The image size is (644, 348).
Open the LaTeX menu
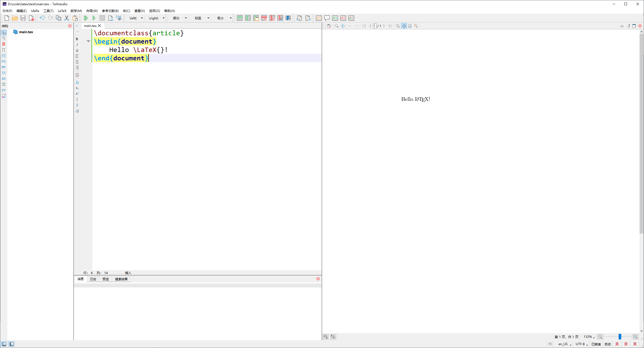pyautogui.click(x=62, y=11)
